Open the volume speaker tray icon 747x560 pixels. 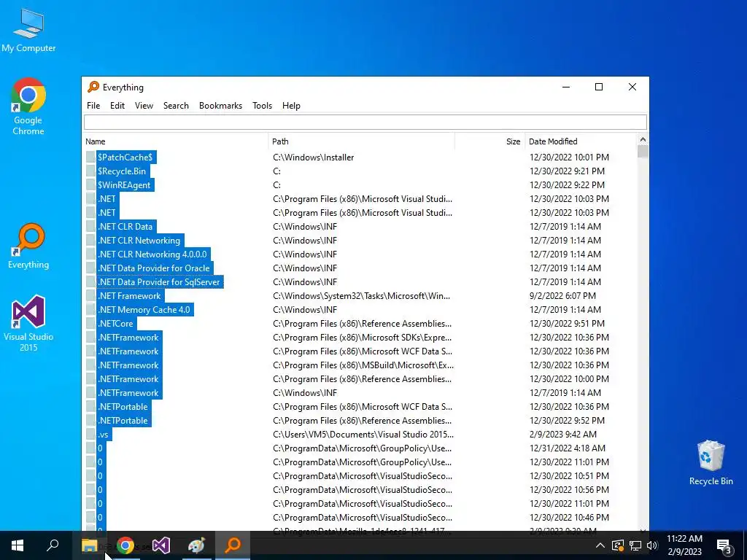(652, 545)
